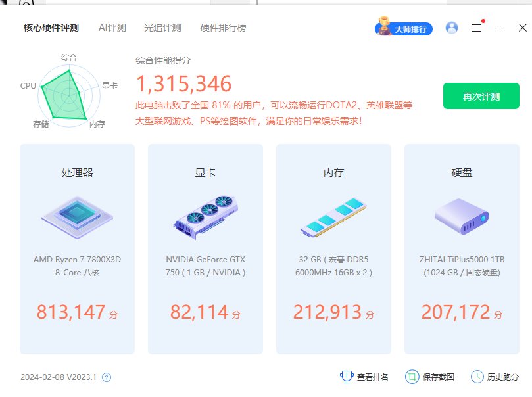Click the disk score 207,172
532x397 pixels.
coord(456,312)
